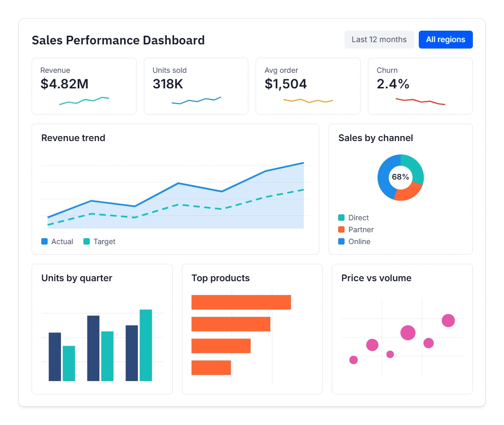Viewport: 504px width, 425px height.
Task: Click the Direct legend teal swatch
Action: coord(341,218)
